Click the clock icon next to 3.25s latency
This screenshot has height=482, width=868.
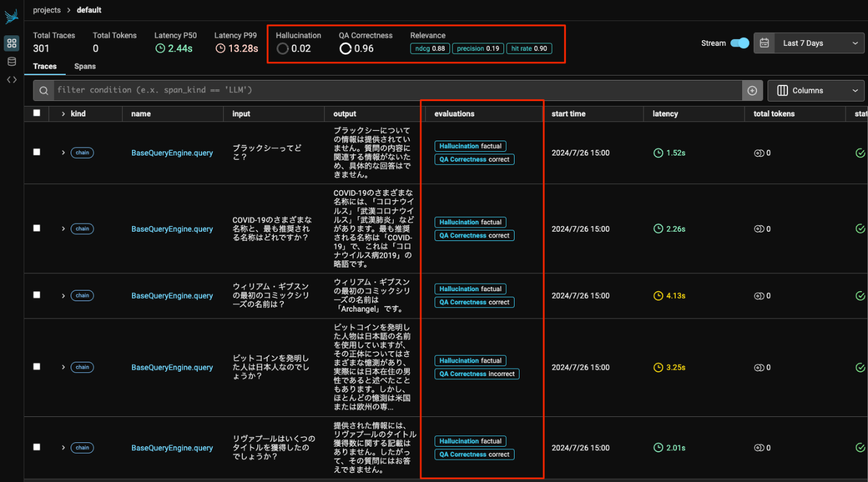[x=658, y=367]
